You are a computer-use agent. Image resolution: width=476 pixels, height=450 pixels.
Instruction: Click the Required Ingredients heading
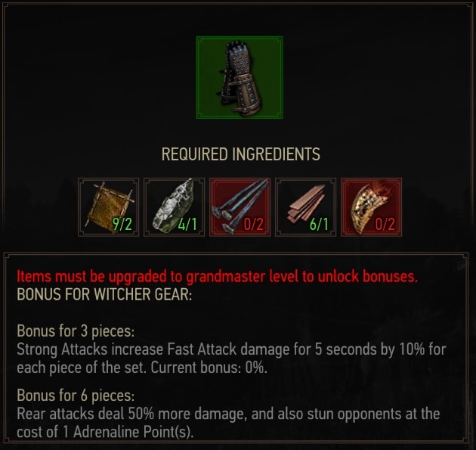pyautogui.click(x=241, y=154)
